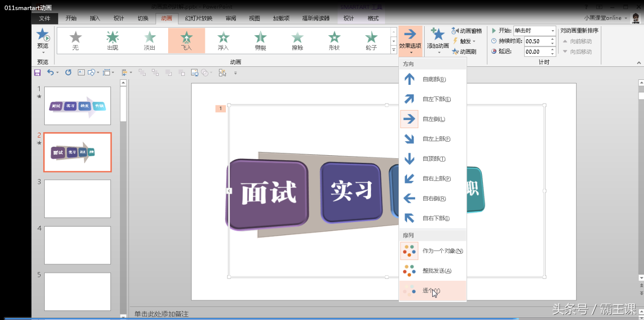
Task: Open the 插入 ribbon tab
Action: click(x=95, y=19)
